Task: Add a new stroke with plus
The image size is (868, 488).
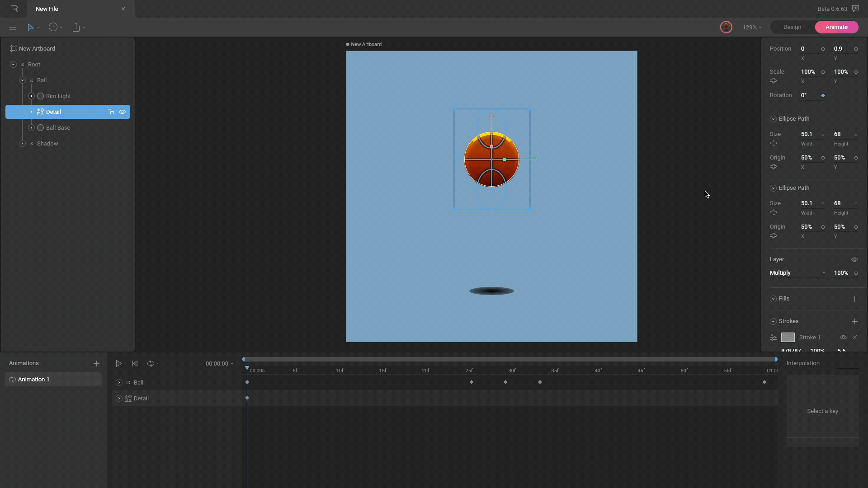Action: pos(854,321)
